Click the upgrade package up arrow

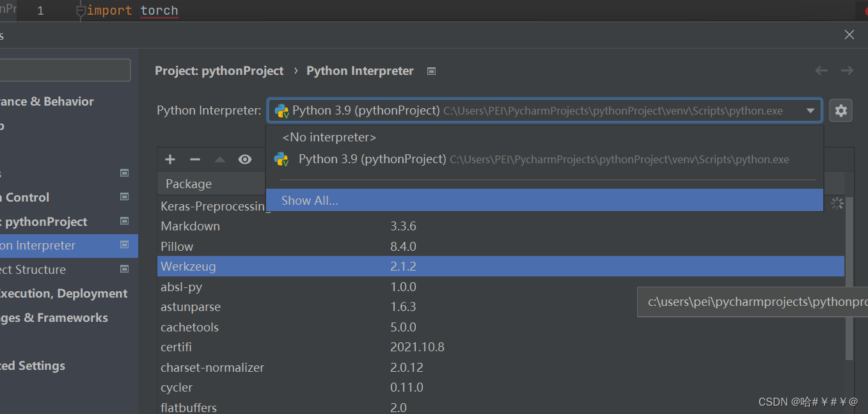click(220, 159)
